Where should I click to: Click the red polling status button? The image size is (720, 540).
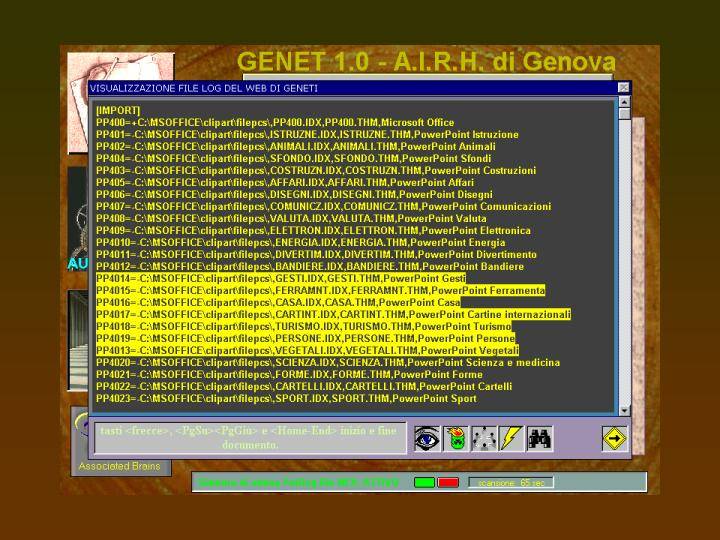pos(448,483)
